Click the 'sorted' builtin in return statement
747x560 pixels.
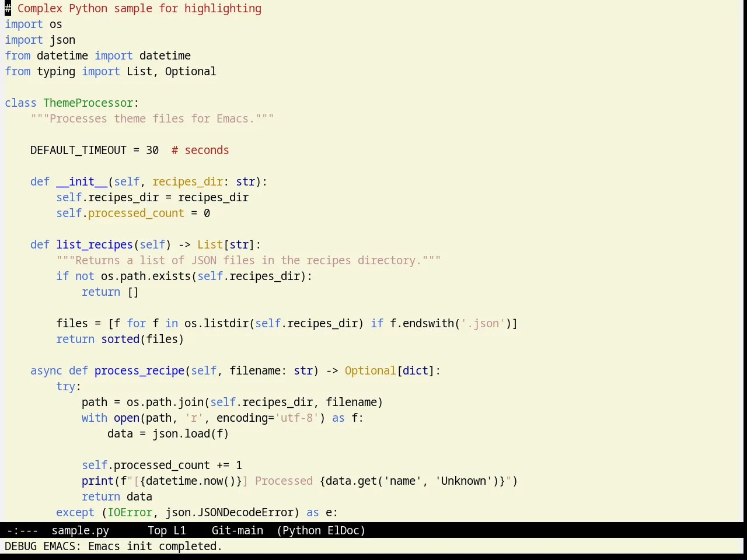120,339
